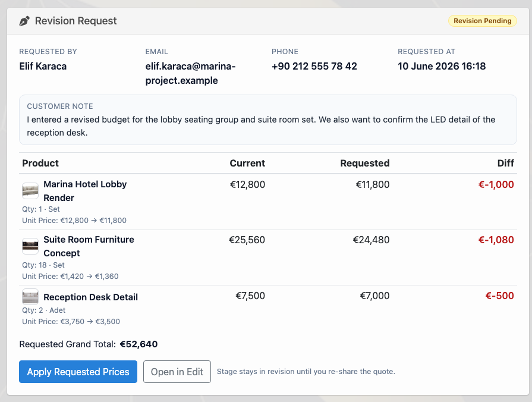532x402 pixels.
Task: Click the REQUESTED BY label
Action: [48, 52]
